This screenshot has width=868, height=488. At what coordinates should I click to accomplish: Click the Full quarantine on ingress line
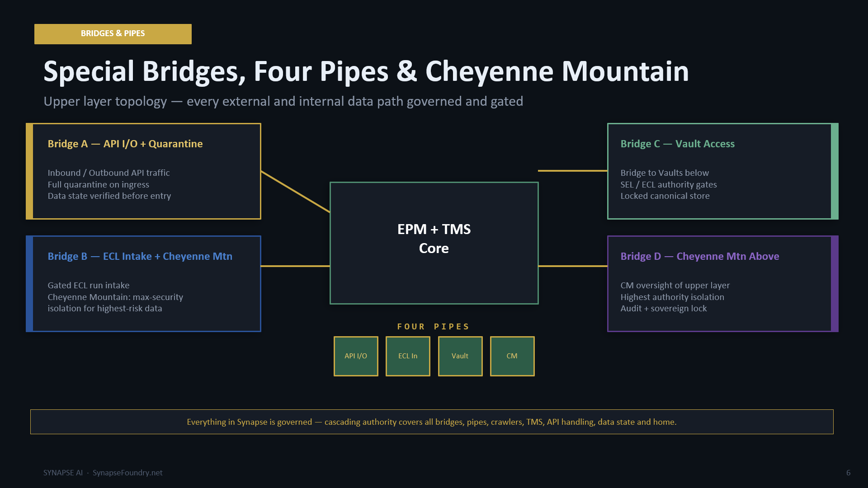click(x=99, y=184)
